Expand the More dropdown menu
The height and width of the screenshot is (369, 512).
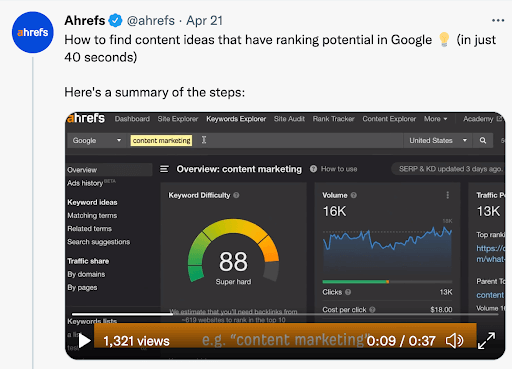tap(435, 119)
